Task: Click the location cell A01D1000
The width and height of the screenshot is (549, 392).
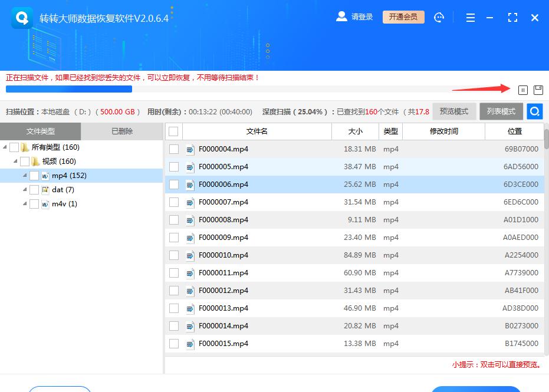Action: [x=521, y=220]
